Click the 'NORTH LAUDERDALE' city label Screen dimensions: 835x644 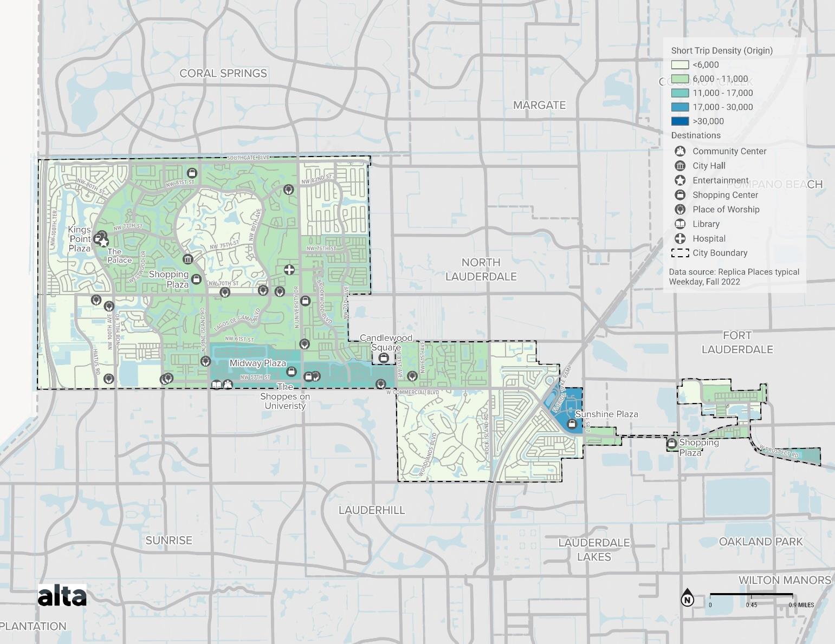481,269
